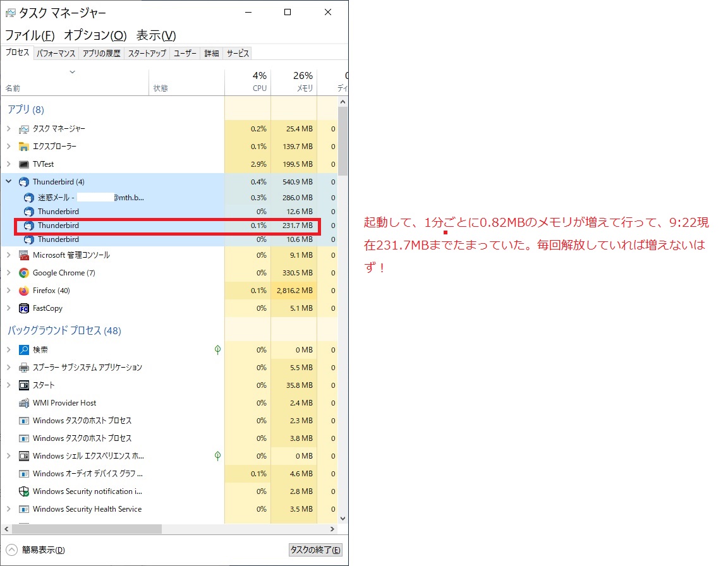Image resolution: width=728 pixels, height=566 pixels.
Task: Click the Windows Security notification shield icon
Action: (x=24, y=491)
